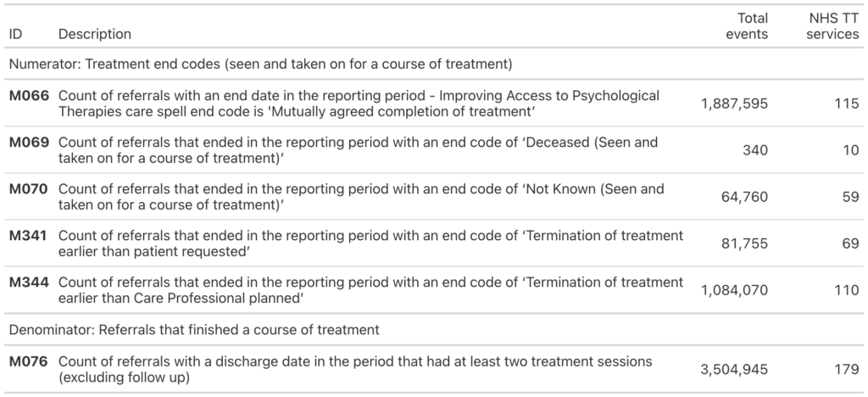Select the Numerator: Treatment end codes group row
The height and width of the screenshot is (397, 868).
coord(434,64)
